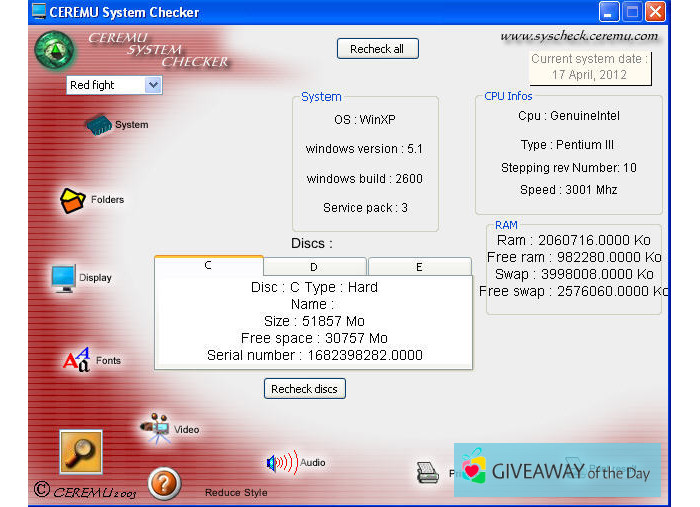Viewport: 700px width, 507px height.
Task: Switch to the C disc tab
Action: click(208, 266)
